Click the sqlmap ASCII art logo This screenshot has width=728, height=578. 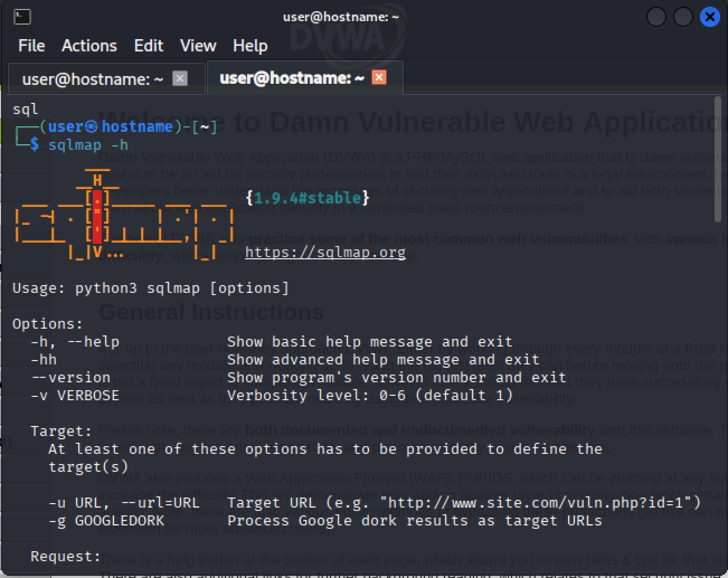[124, 214]
